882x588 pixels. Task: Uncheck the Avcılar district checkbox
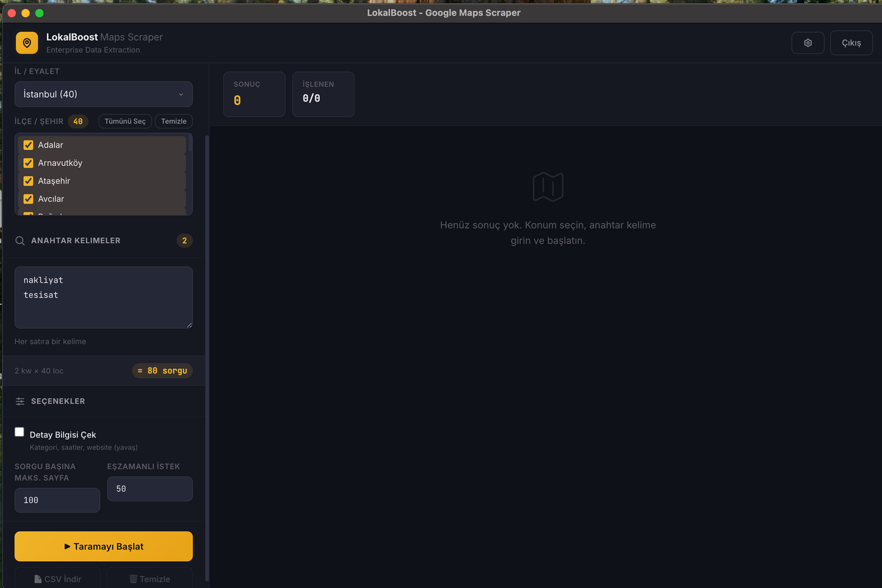[x=28, y=199]
